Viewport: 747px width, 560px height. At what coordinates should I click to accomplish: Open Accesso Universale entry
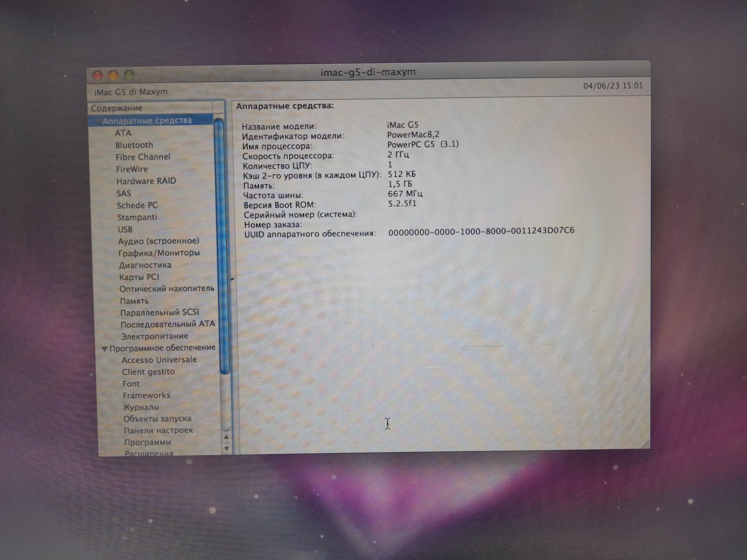[x=159, y=360]
